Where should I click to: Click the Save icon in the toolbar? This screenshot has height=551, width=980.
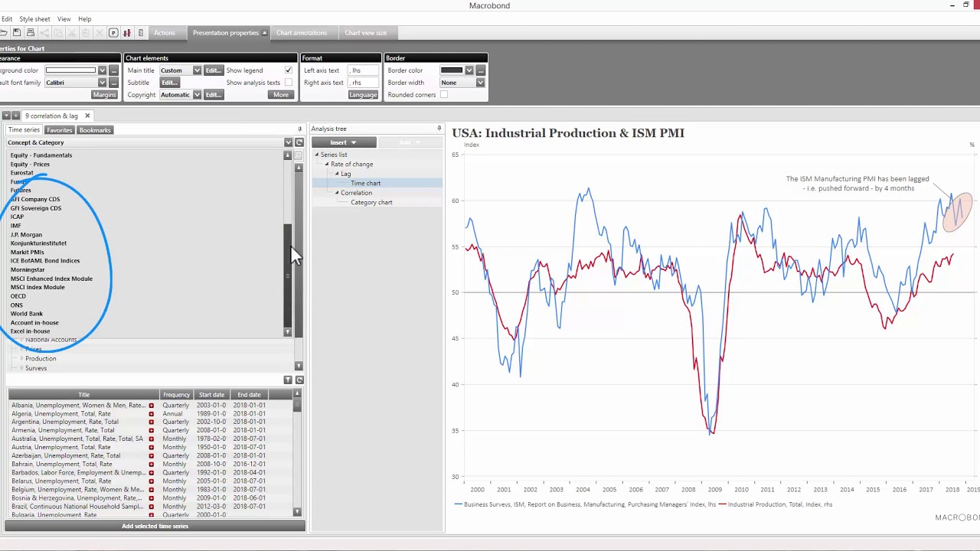16,33
